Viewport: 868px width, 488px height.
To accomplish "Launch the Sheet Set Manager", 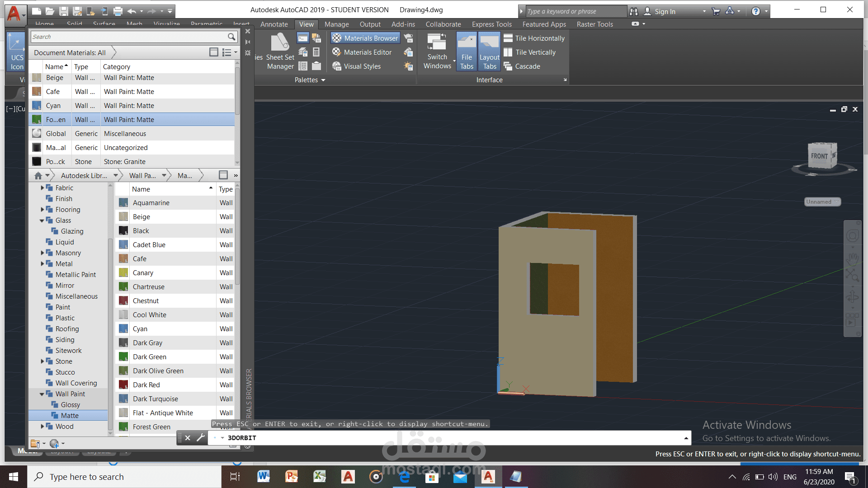I will (279, 50).
